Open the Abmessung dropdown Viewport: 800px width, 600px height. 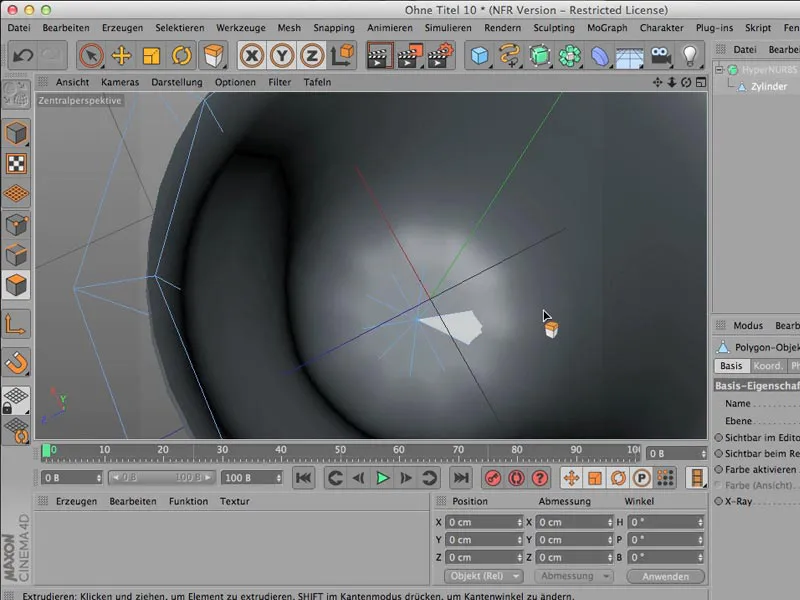coord(574,576)
